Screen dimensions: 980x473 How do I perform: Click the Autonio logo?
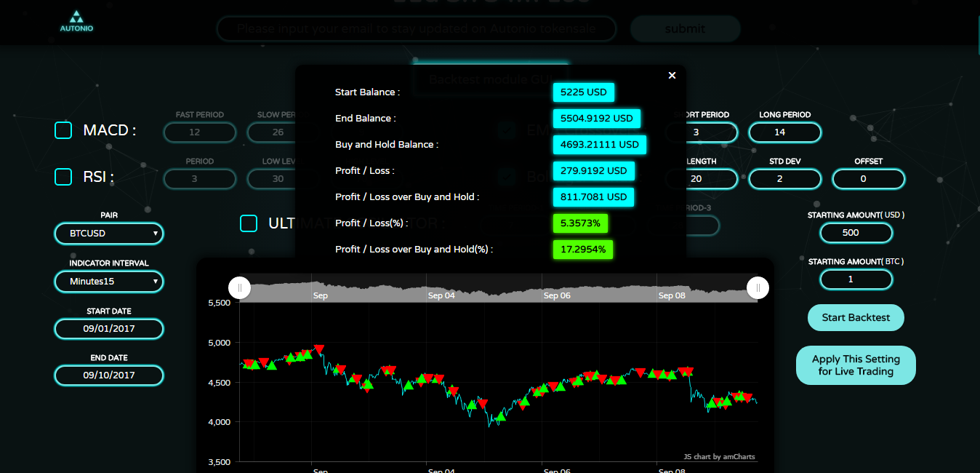click(x=76, y=21)
